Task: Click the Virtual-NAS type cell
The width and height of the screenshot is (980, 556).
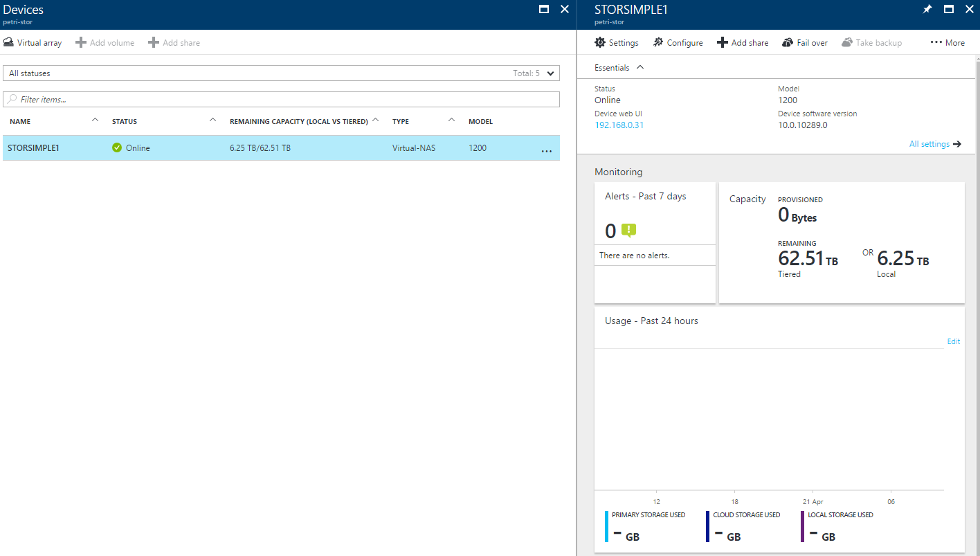Action: click(x=414, y=148)
